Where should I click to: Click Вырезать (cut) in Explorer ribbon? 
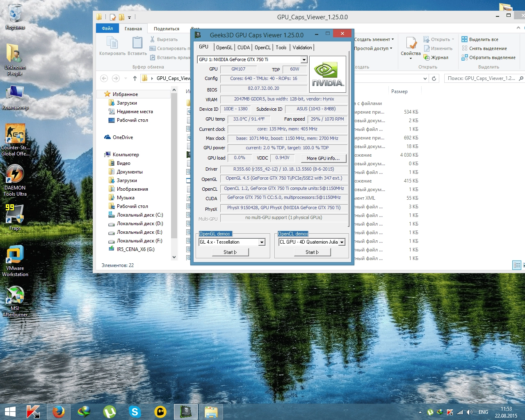[164, 39]
